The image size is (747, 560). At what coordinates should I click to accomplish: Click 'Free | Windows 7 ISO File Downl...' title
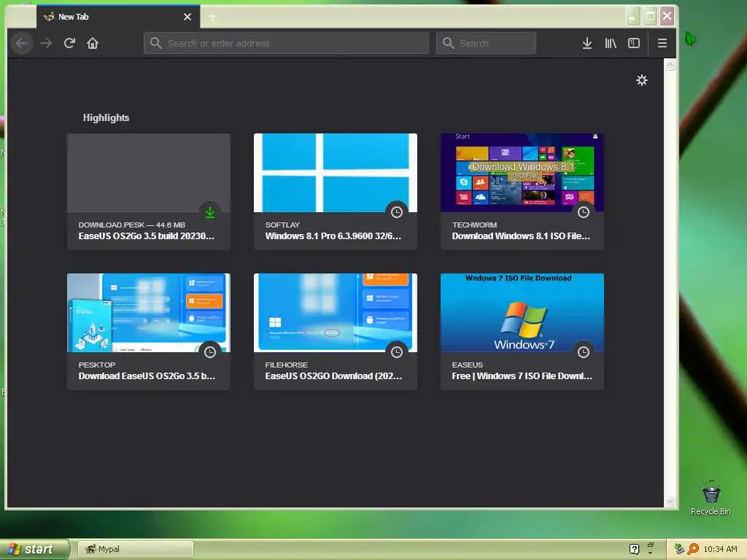point(522,376)
